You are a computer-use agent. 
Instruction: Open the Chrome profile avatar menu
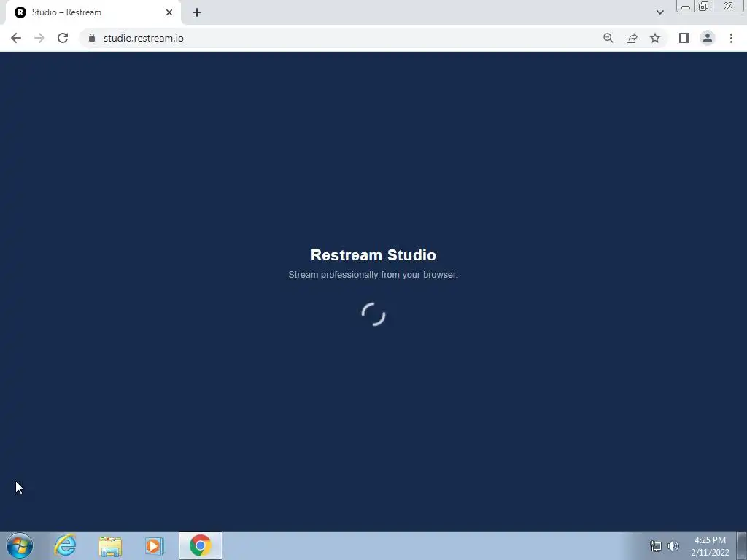[708, 38]
